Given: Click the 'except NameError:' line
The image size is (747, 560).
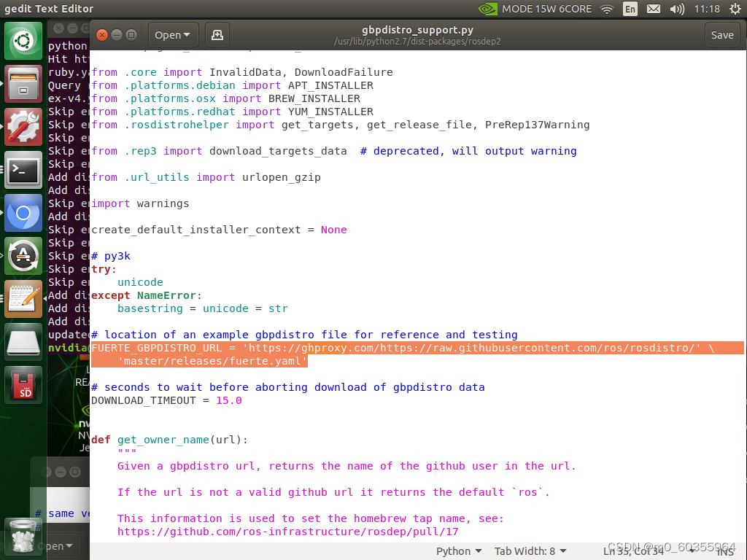Looking at the screenshot, I should point(146,296).
